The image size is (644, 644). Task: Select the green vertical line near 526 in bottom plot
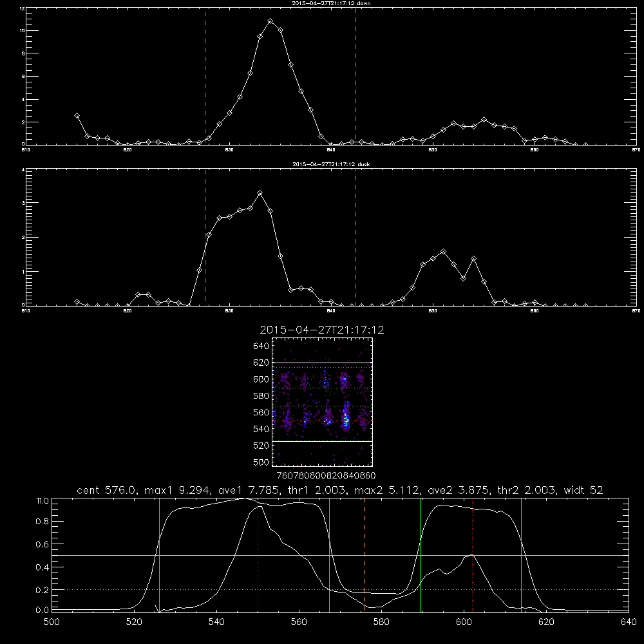pyautogui.click(x=159, y=554)
